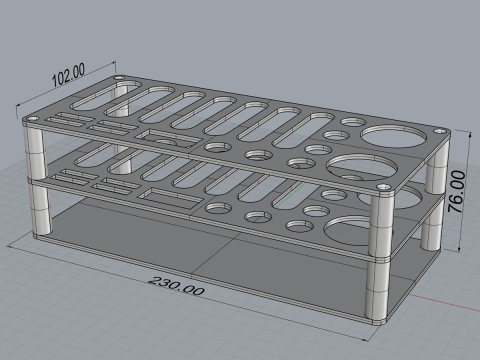Select the 76.00 height dimension text
The height and width of the screenshot is (360, 480).
tap(457, 192)
